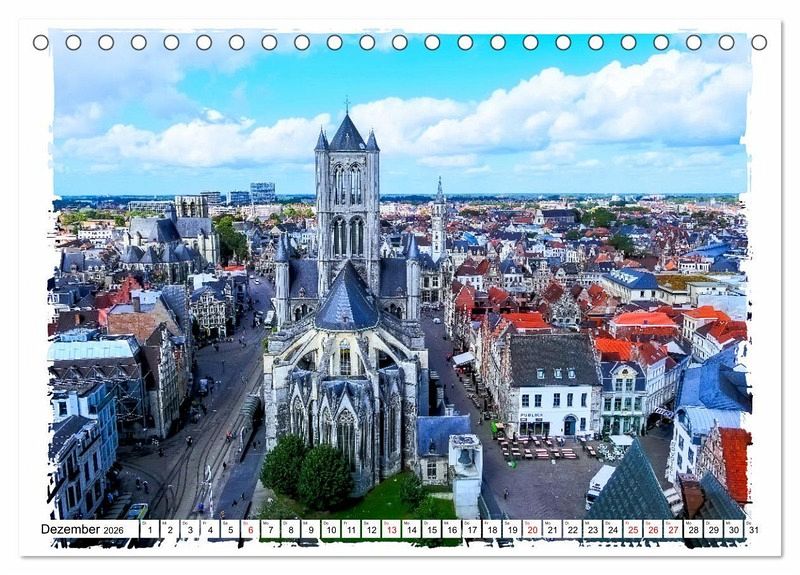Click the first spiral binding hole on left
The image size is (800, 575).
(40, 42)
